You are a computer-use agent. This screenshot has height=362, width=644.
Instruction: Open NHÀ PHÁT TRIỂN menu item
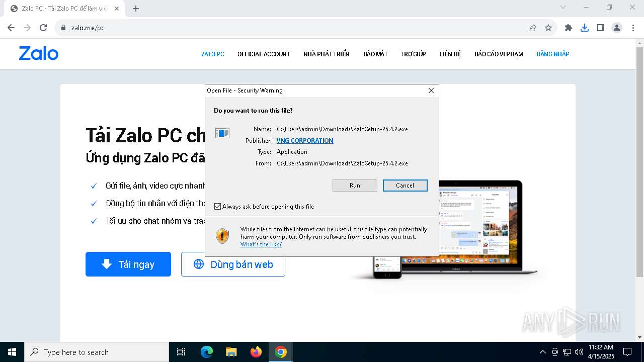click(327, 54)
